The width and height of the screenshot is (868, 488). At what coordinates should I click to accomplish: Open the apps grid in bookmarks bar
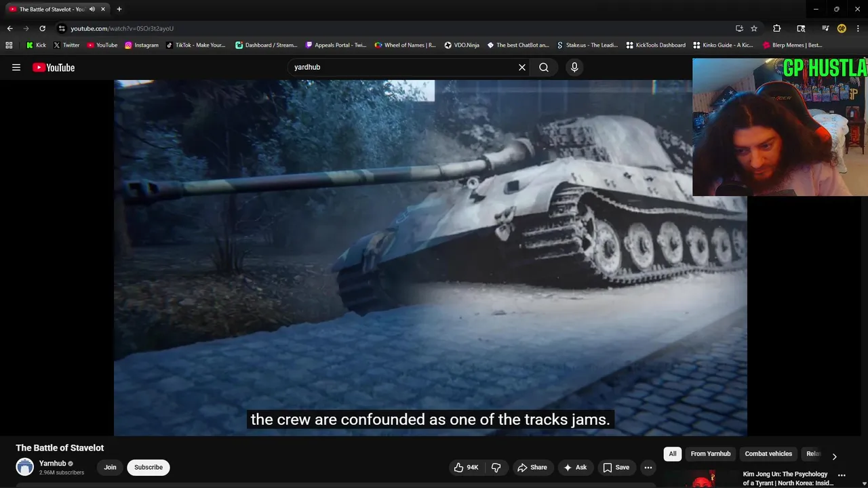click(9, 45)
